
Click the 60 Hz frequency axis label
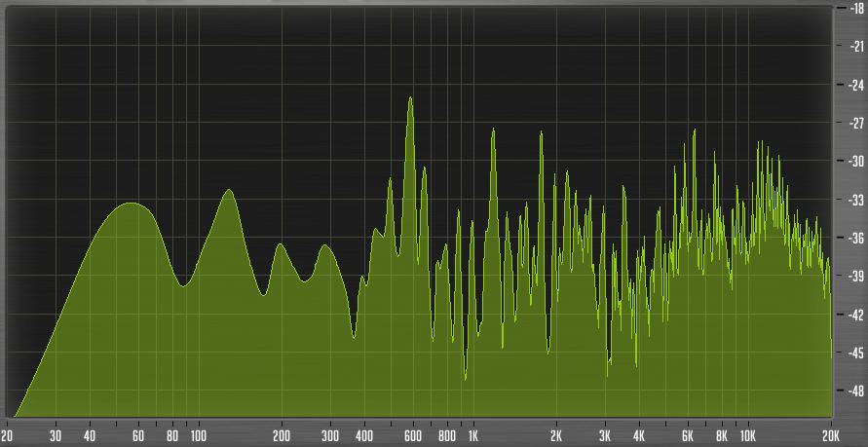pyautogui.click(x=137, y=434)
